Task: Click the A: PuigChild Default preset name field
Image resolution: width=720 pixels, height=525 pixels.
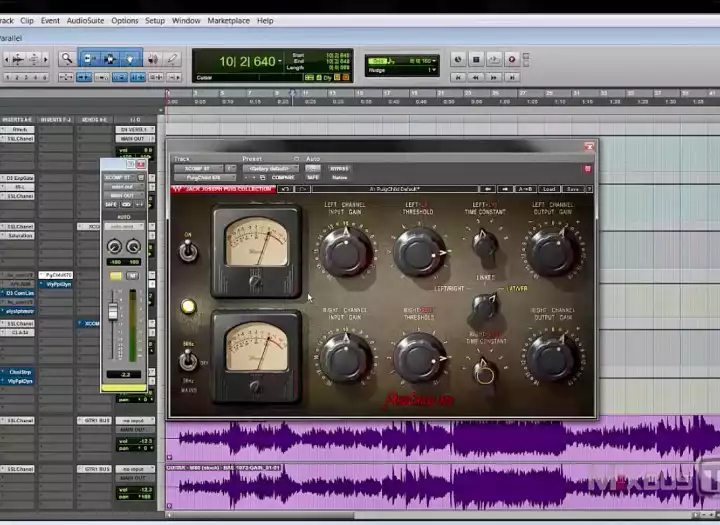Action: tap(394, 189)
